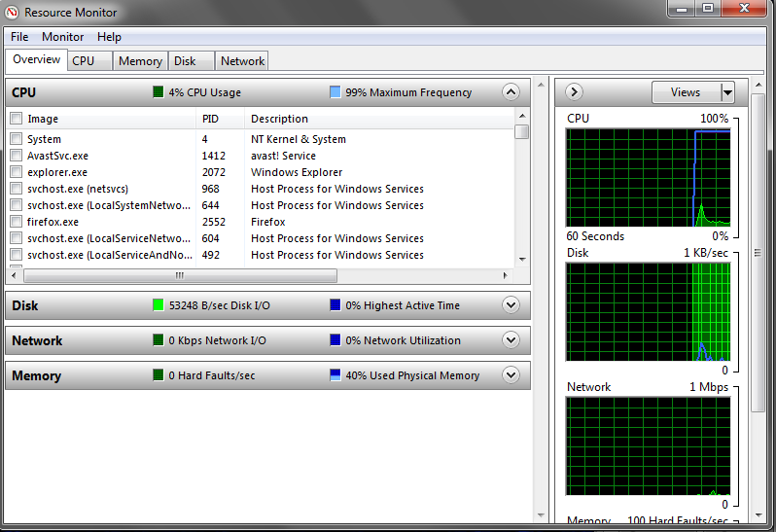The image size is (776, 532).
Task: Select the firefox.exe row name
Action: click(x=53, y=222)
